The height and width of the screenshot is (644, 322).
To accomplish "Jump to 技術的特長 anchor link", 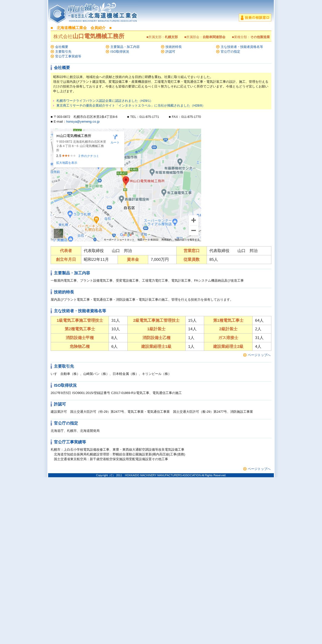I will point(174,47).
